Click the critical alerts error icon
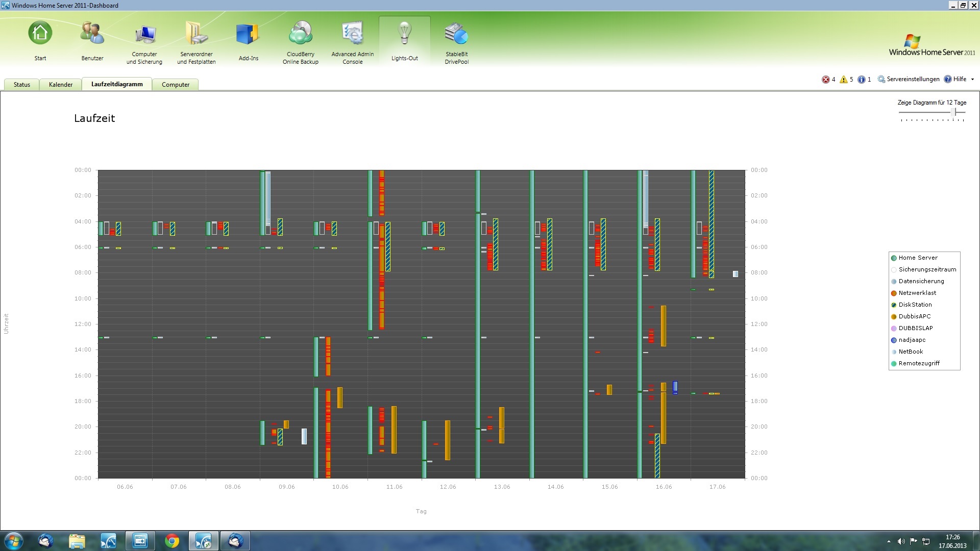 pyautogui.click(x=825, y=79)
